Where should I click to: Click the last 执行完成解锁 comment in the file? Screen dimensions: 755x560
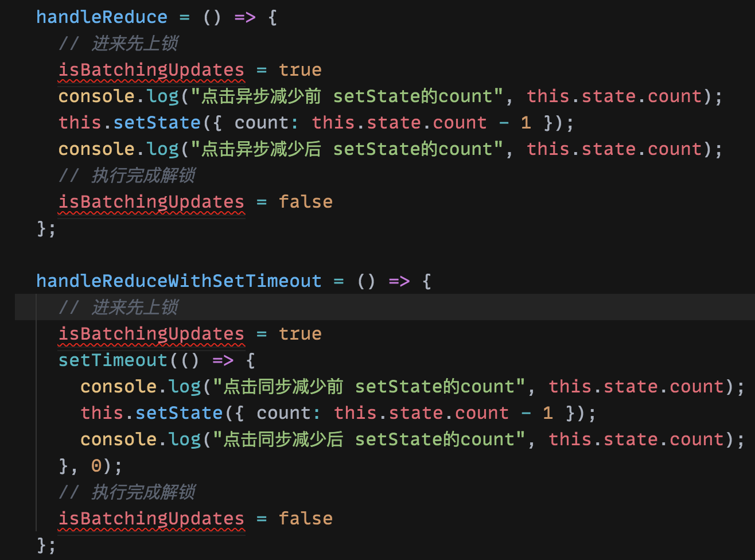127,492
